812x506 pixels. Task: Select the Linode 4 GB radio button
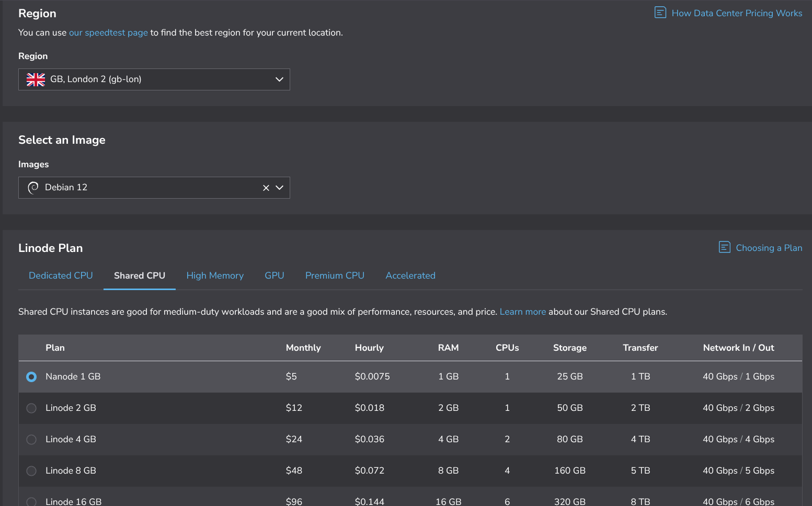[31, 440]
